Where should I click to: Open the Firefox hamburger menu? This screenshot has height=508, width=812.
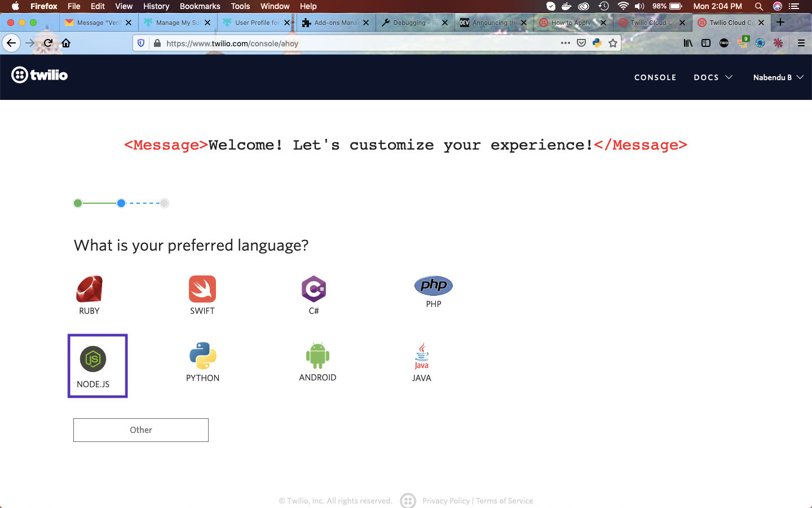[801, 43]
